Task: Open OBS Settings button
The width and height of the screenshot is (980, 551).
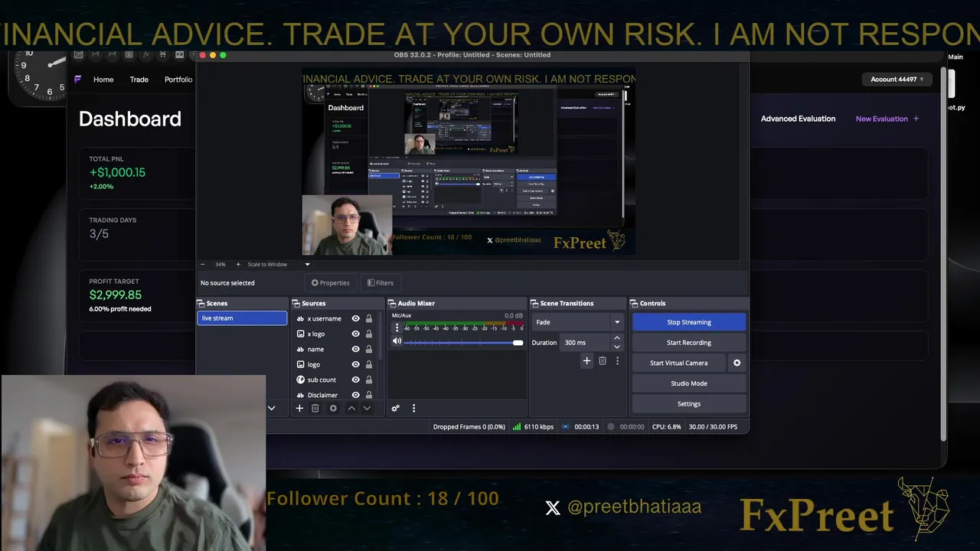Action: (689, 404)
